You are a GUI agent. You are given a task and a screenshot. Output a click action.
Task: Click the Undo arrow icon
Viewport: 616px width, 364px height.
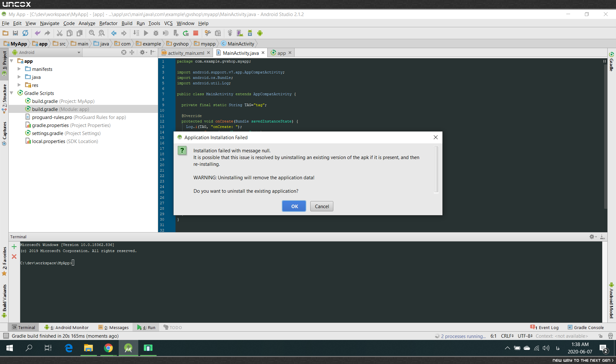38,33
